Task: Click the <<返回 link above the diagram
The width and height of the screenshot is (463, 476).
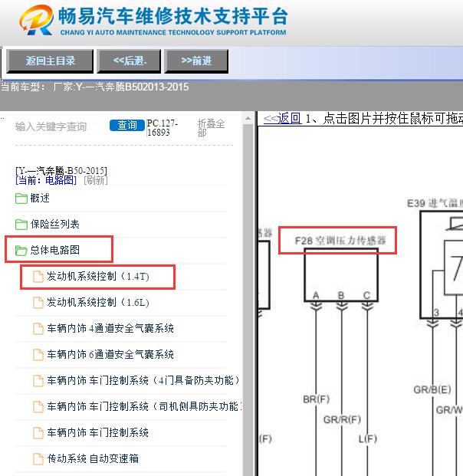Action: tap(282, 118)
